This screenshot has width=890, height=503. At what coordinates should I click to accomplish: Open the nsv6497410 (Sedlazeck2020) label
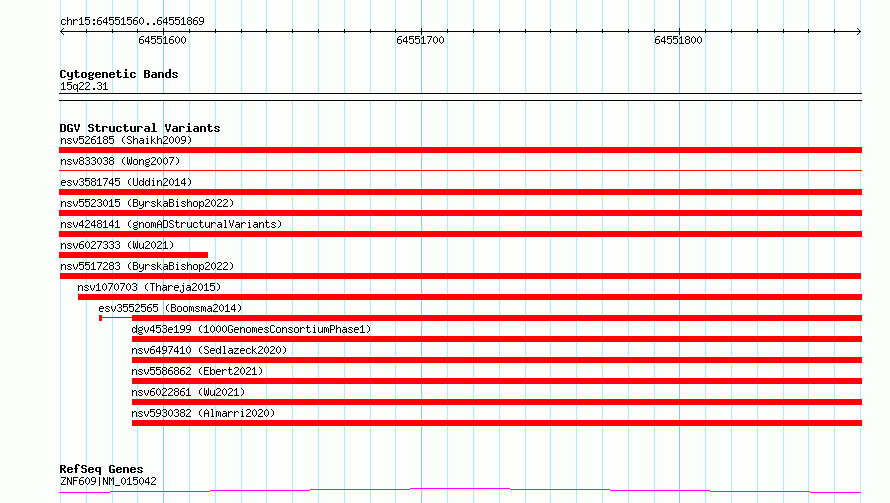coord(209,350)
